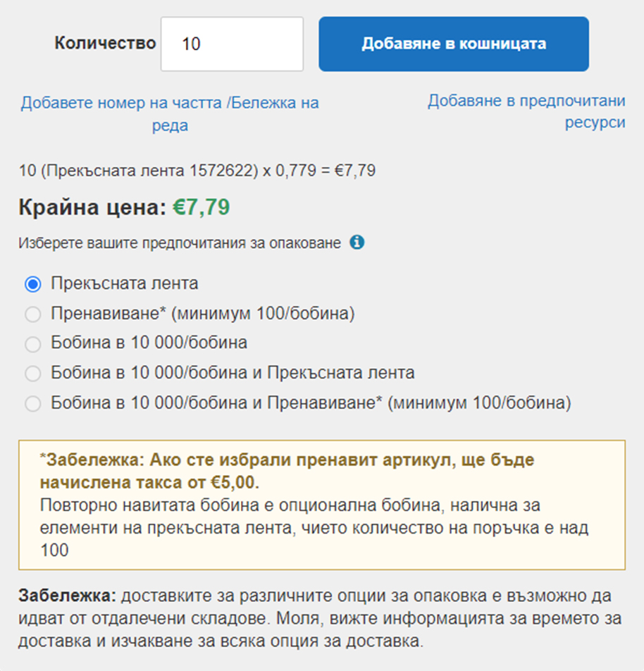Click the price calculation line with 1572622

[197, 171]
